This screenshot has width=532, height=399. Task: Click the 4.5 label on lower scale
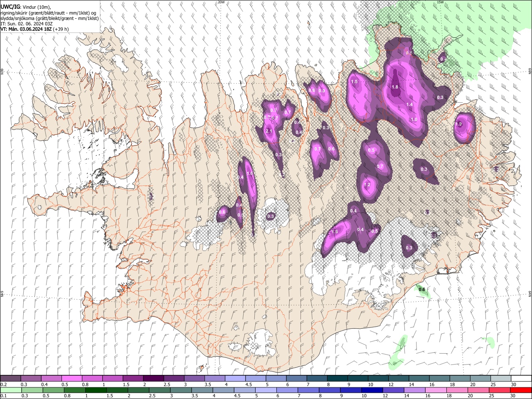point(237,396)
